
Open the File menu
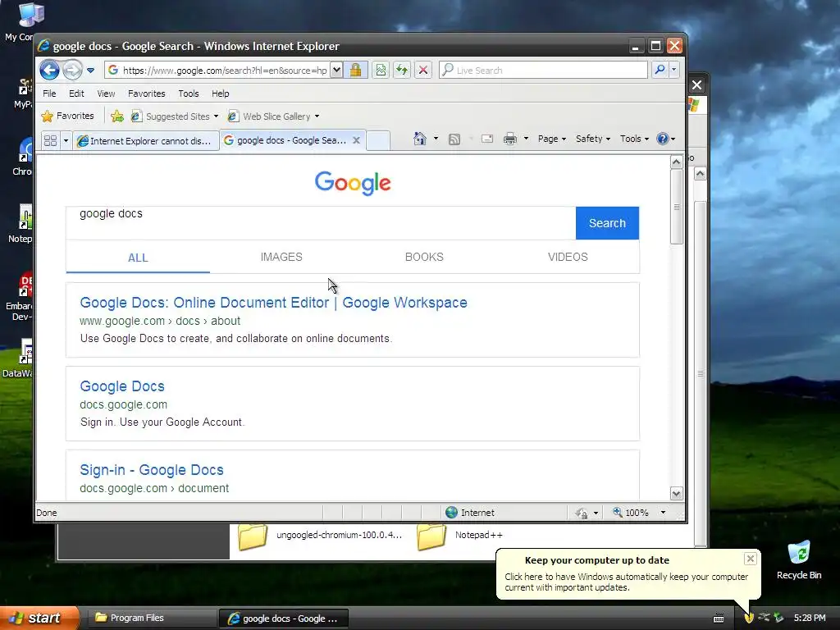pyautogui.click(x=49, y=94)
